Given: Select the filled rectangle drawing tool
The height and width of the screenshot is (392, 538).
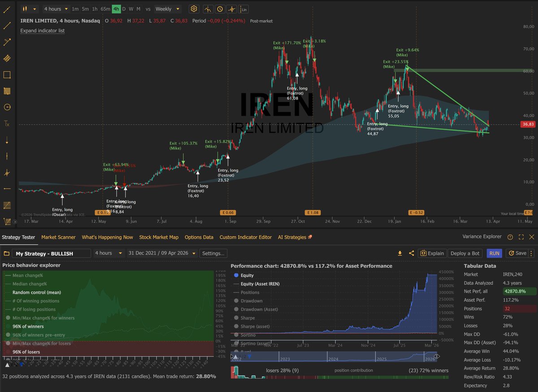Looking at the screenshot, I should [7, 91].
